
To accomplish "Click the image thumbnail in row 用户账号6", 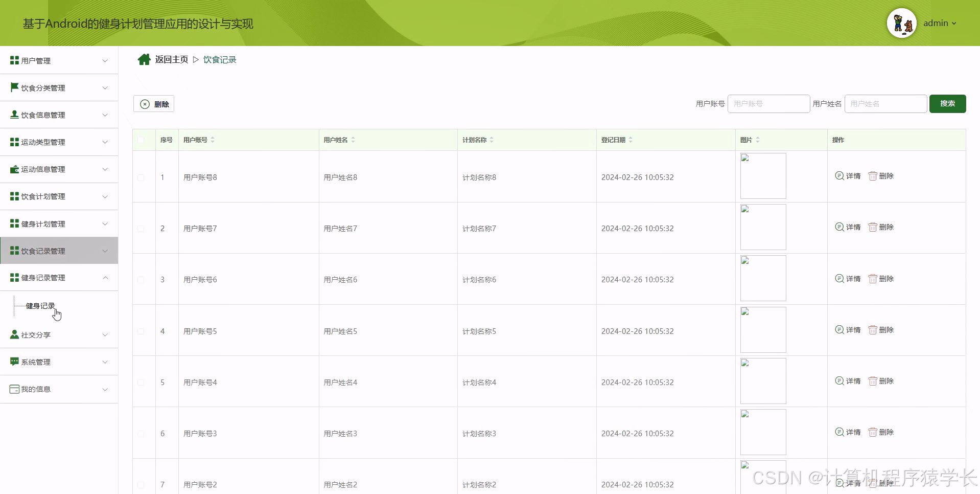I will pyautogui.click(x=763, y=278).
